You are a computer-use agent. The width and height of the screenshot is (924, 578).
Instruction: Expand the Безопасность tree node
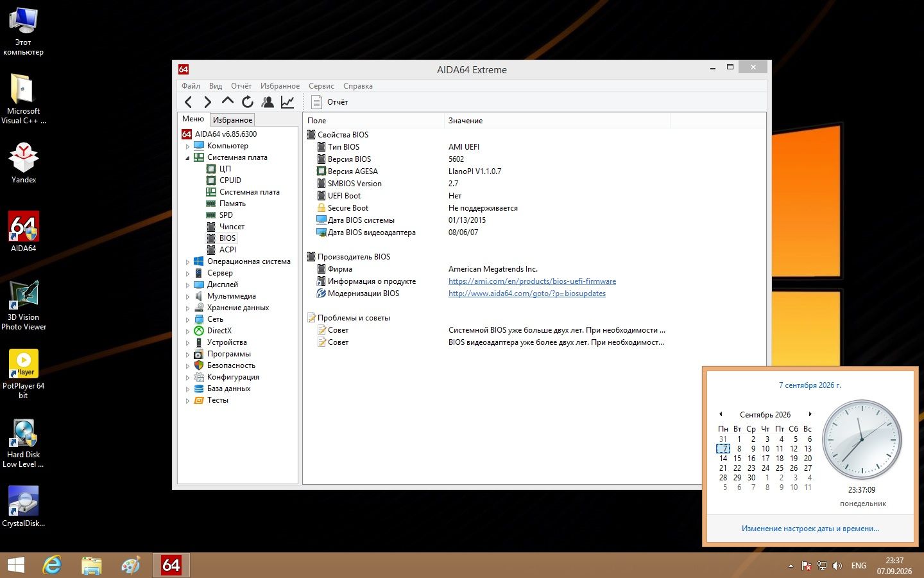click(x=187, y=366)
